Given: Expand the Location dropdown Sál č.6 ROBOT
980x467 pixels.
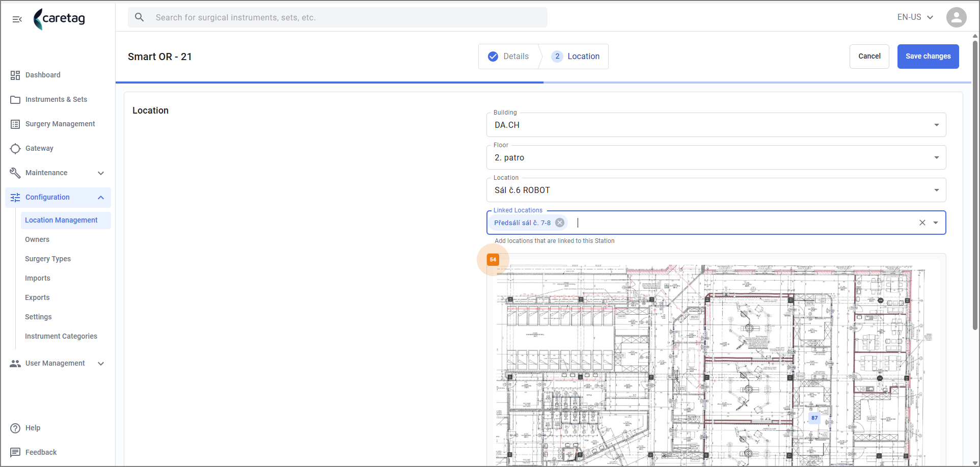Looking at the screenshot, I should coord(716,190).
